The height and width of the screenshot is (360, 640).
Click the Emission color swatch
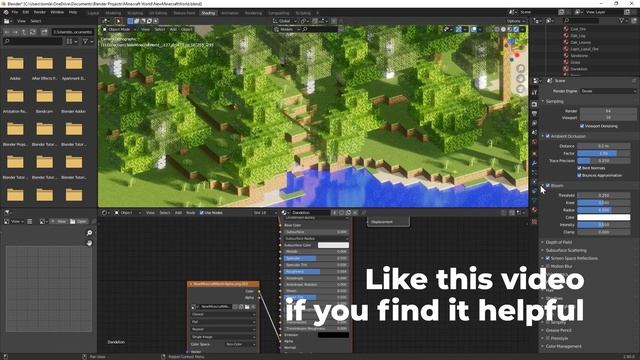[x=333, y=335]
